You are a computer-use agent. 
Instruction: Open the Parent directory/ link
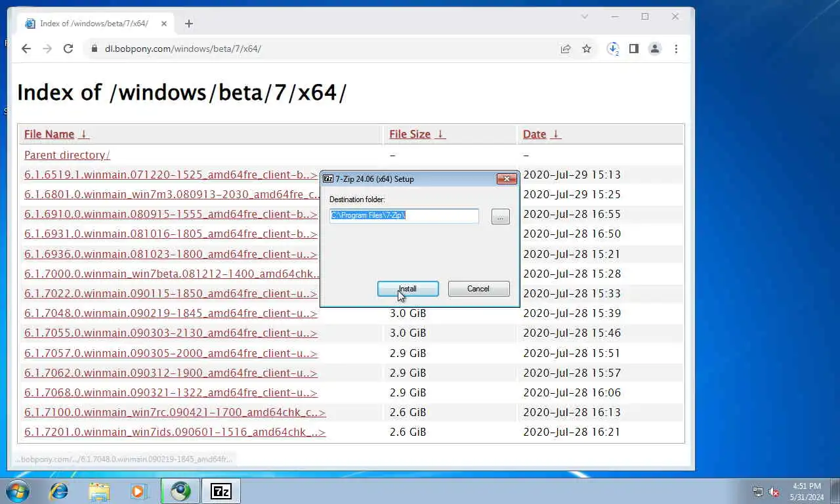pos(67,155)
